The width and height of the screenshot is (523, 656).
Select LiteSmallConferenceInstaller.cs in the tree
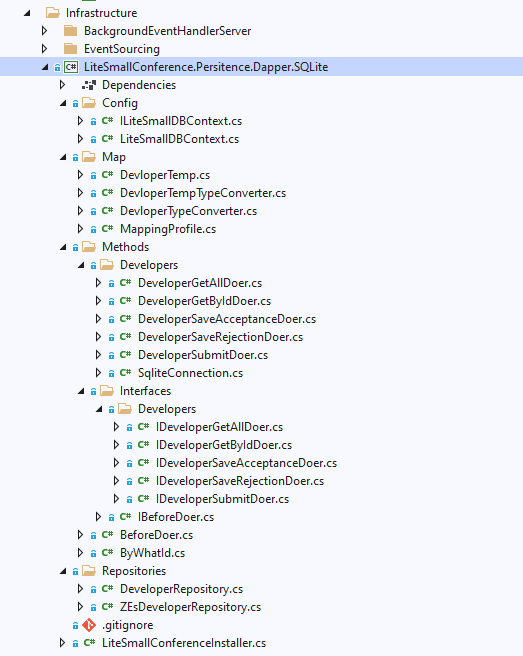pyautogui.click(x=184, y=643)
